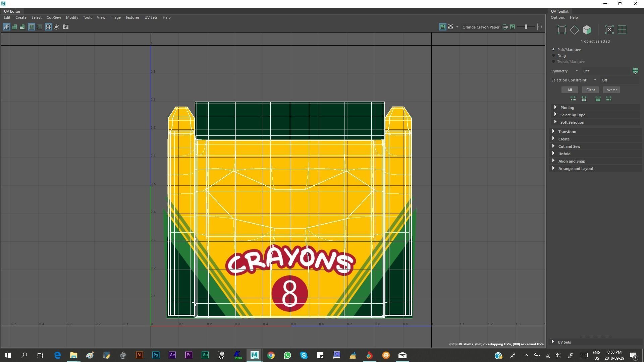The height and width of the screenshot is (362, 644).
Task: Expand the Select By Type section
Action: click(x=596, y=115)
